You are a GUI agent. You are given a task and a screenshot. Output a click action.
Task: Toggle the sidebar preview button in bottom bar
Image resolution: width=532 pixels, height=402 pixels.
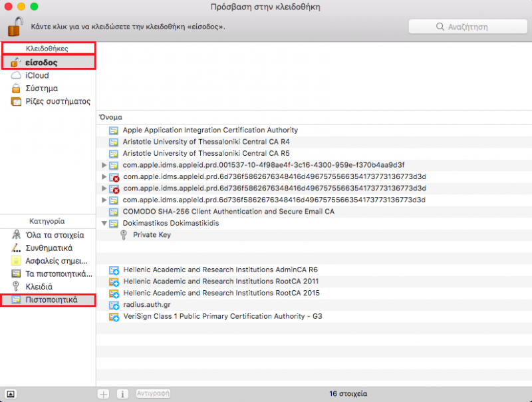tap(11, 394)
